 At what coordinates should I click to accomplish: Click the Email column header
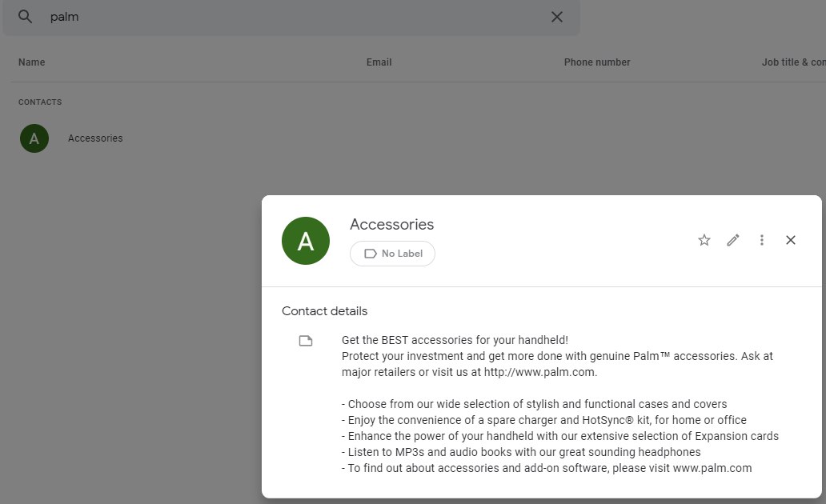tap(379, 62)
